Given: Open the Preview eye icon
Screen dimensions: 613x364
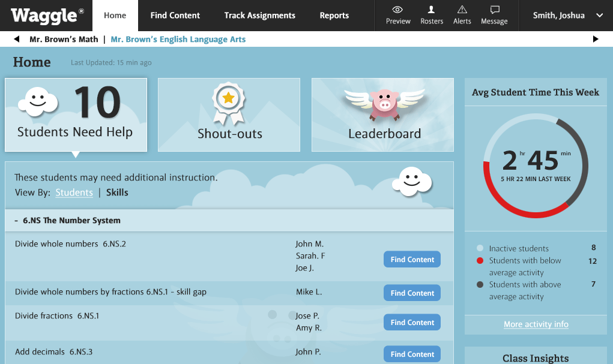Looking at the screenshot, I should 397,10.
